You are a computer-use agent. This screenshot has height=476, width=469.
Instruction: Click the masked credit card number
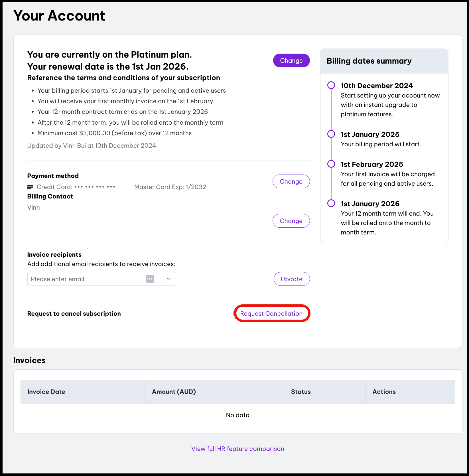[x=95, y=187]
